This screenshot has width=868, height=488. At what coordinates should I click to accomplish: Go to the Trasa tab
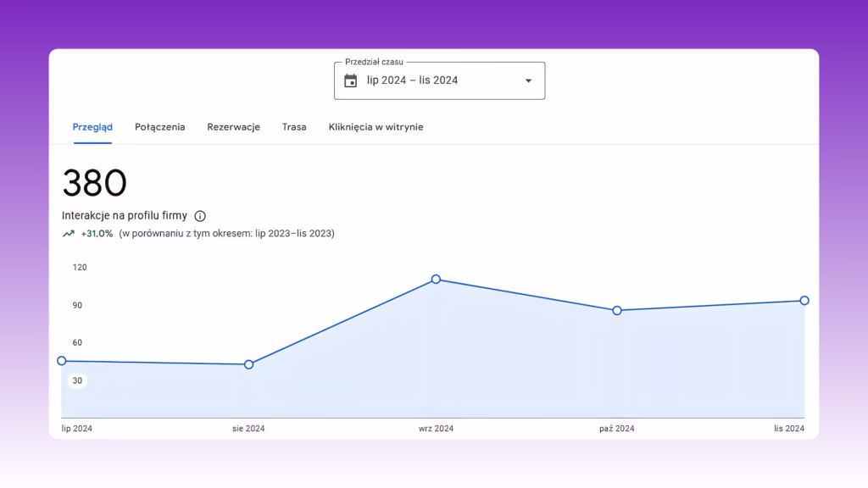[x=294, y=127]
